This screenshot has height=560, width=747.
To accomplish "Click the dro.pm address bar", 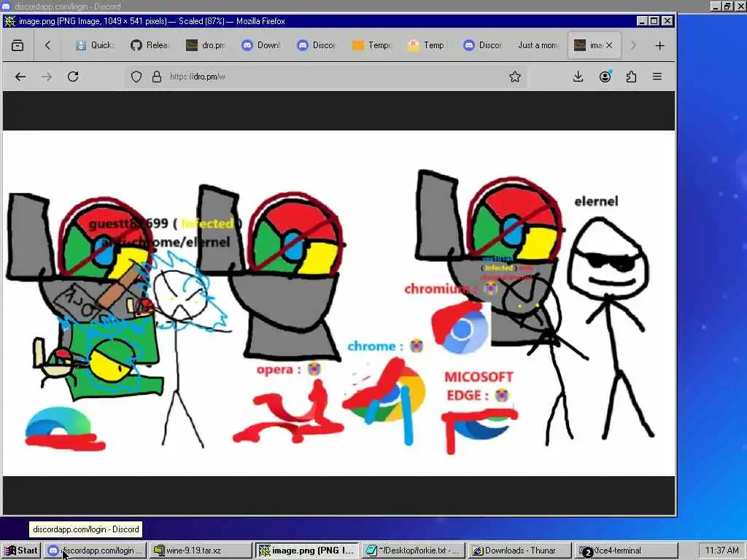I will click(x=325, y=77).
